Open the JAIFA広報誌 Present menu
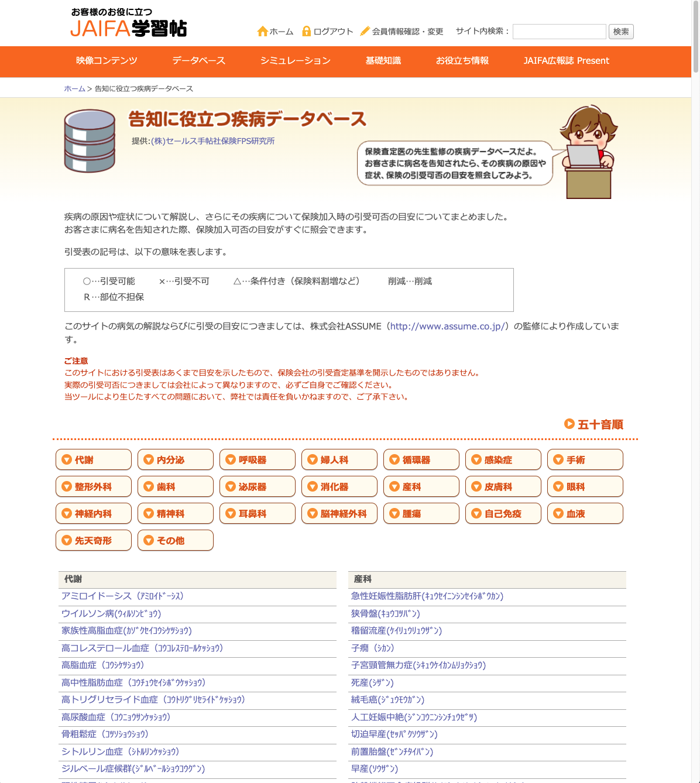 click(x=566, y=61)
